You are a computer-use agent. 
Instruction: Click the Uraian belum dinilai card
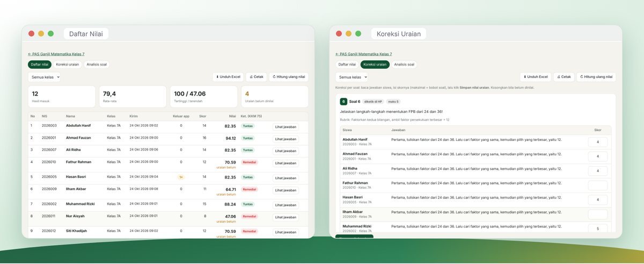pyautogui.click(x=275, y=96)
